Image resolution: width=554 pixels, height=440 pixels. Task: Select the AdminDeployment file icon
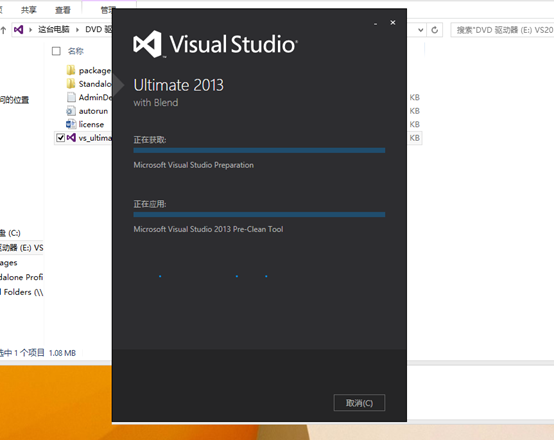pyautogui.click(x=71, y=97)
